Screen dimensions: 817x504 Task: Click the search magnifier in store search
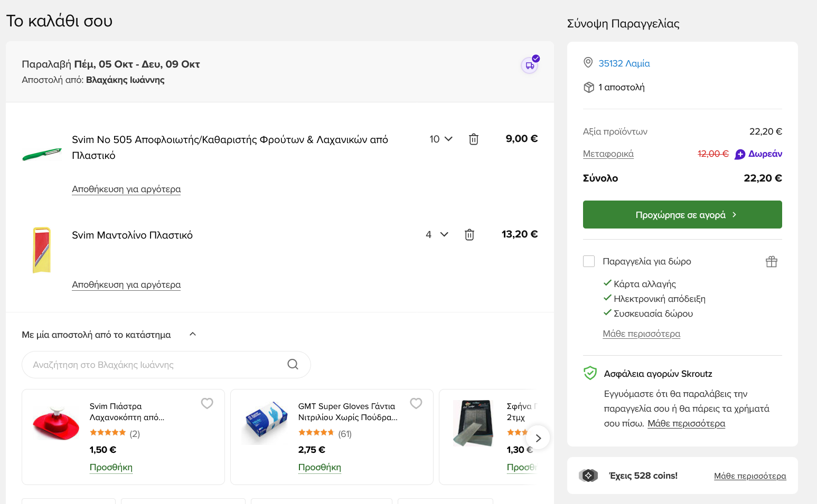point(293,364)
